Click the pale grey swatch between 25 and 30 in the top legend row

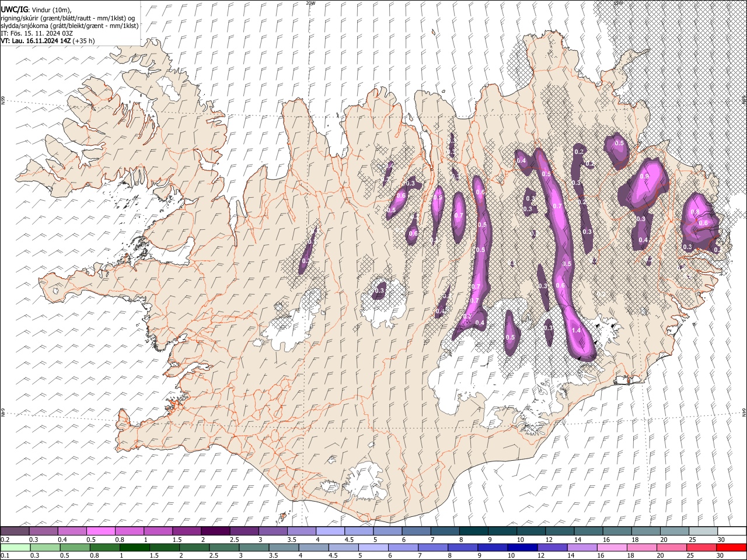[x=703, y=531]
